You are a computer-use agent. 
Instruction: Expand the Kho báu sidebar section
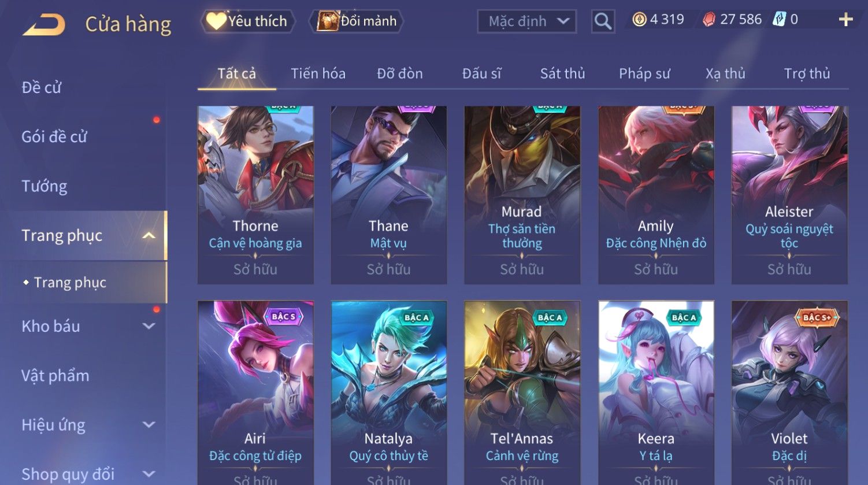[149, 326]
